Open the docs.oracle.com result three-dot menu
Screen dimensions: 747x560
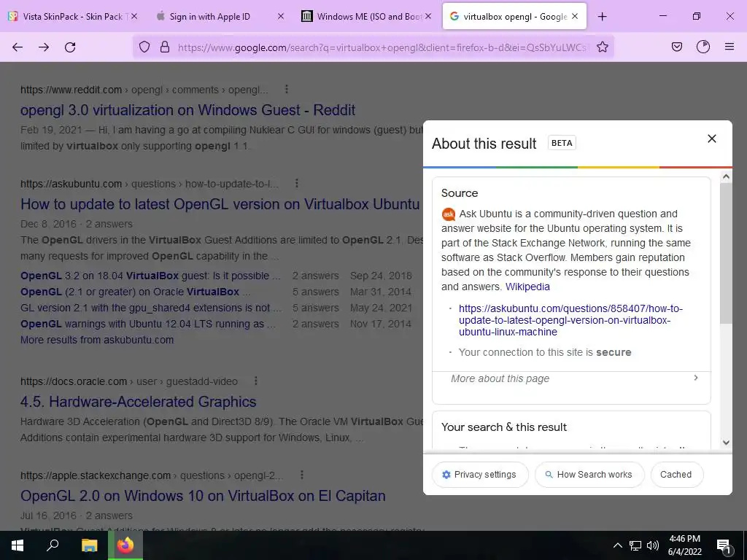click(256, 381)
